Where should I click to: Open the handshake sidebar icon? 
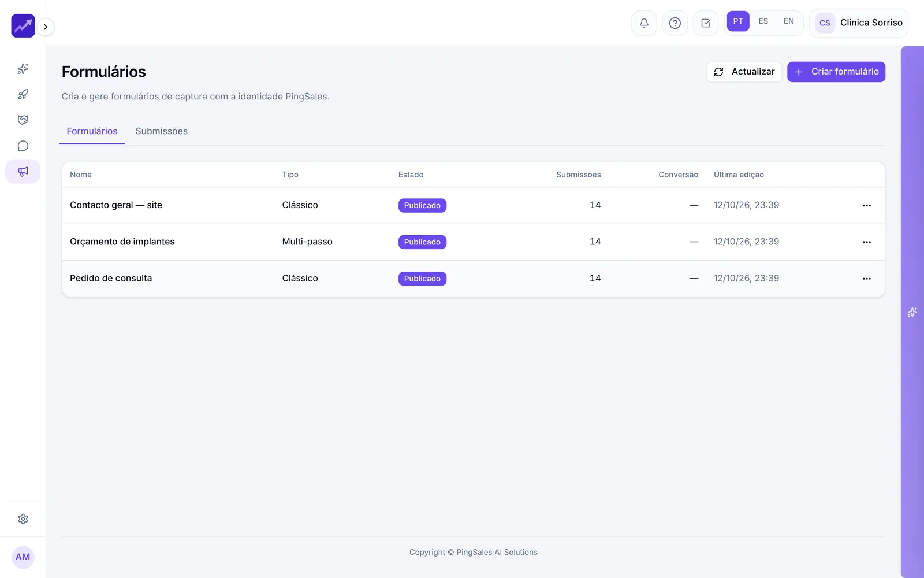pyautogui.click(x=23, y=120)
